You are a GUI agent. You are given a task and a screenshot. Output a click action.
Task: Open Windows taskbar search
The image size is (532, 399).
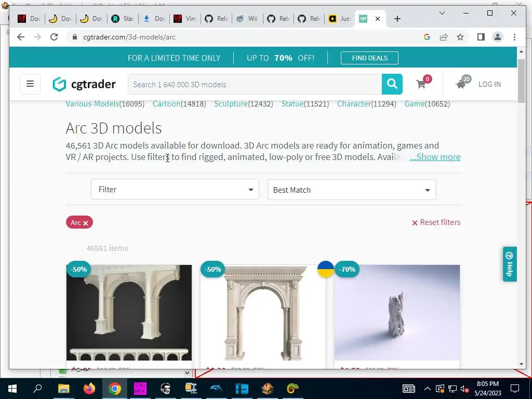tap(37, 389)
